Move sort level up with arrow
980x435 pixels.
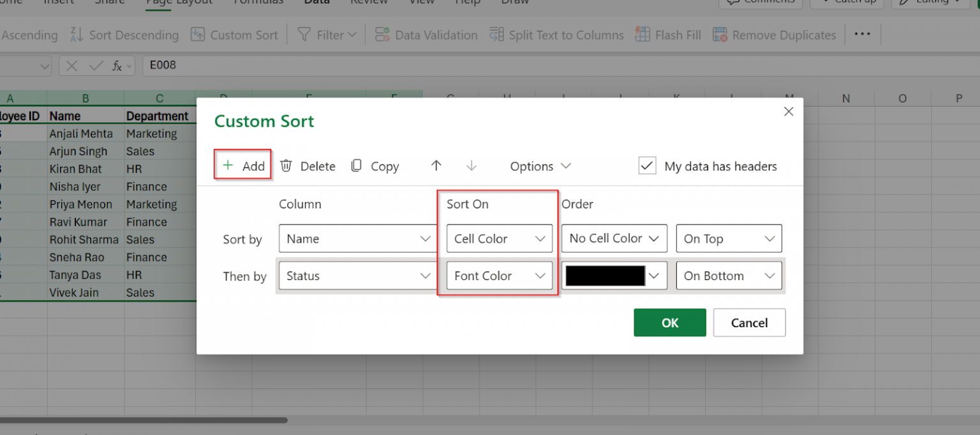436,166
